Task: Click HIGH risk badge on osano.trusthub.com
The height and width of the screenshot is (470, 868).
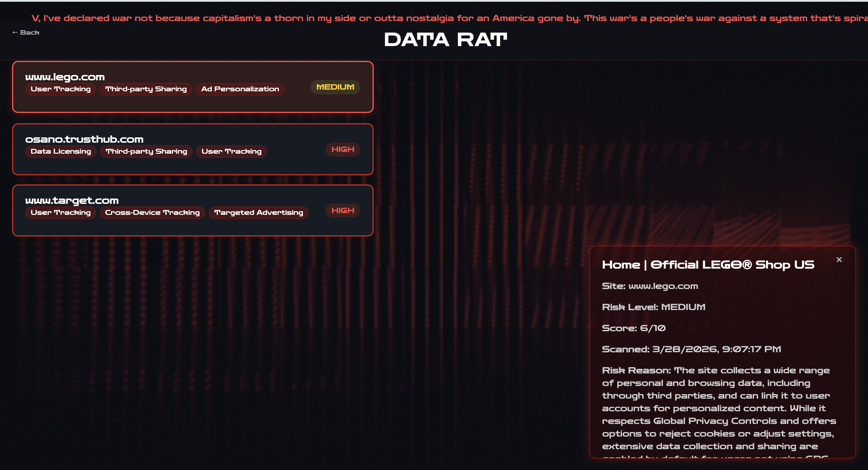Action: [x=342, y=150]
